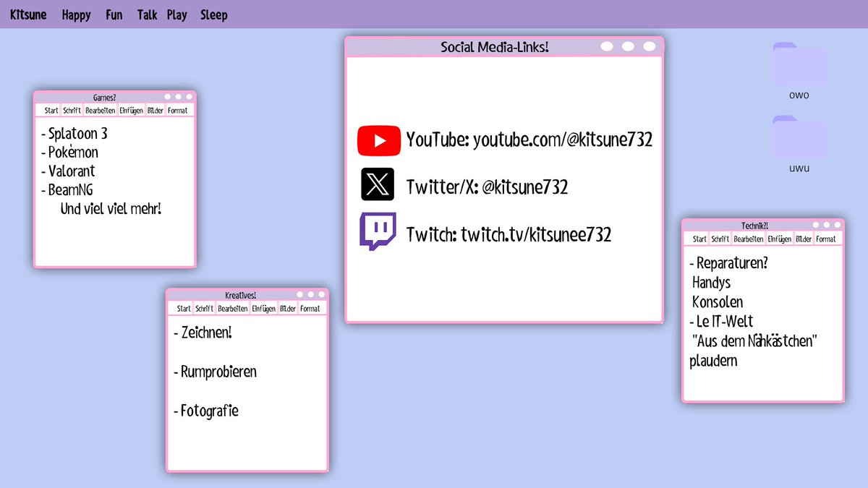Open the Kitsune menu in top bar

click(28, 14)
